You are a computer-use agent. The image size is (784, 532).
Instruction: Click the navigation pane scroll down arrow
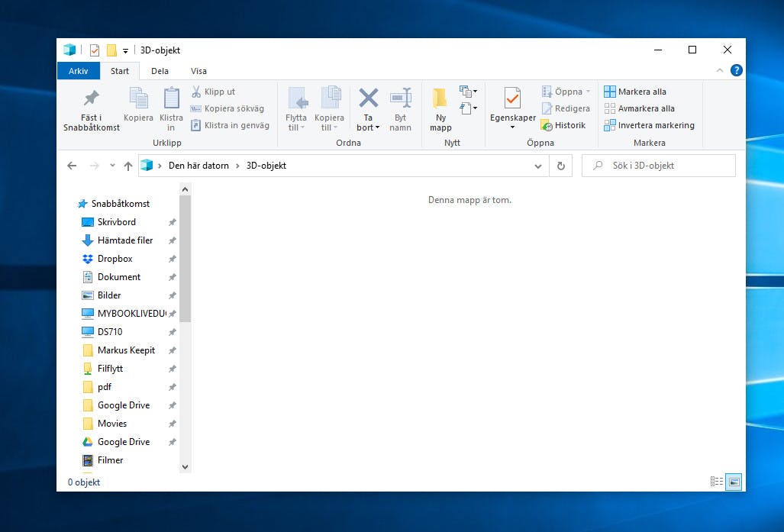click(x=185, y=466)
